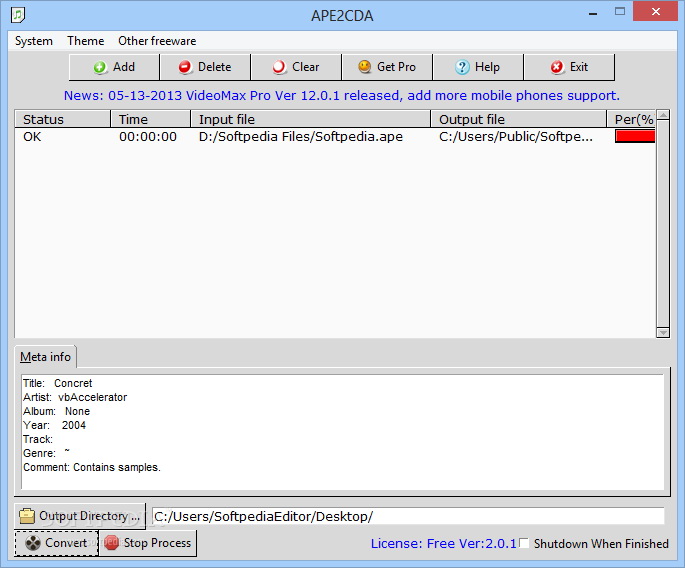Click the red progress bar in Per(%) column

click(635, 136)
